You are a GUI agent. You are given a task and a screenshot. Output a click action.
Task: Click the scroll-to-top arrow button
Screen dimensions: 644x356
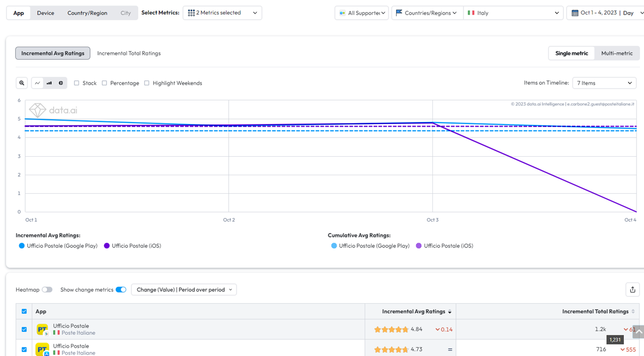[638, 332]
